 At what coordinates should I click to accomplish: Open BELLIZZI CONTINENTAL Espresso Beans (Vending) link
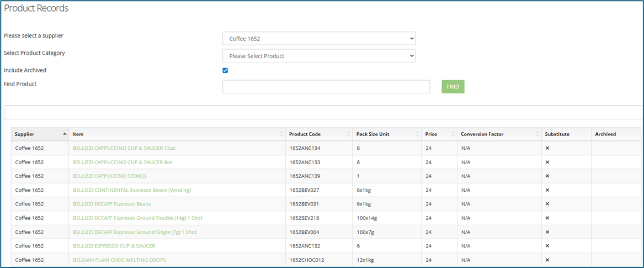132,190
